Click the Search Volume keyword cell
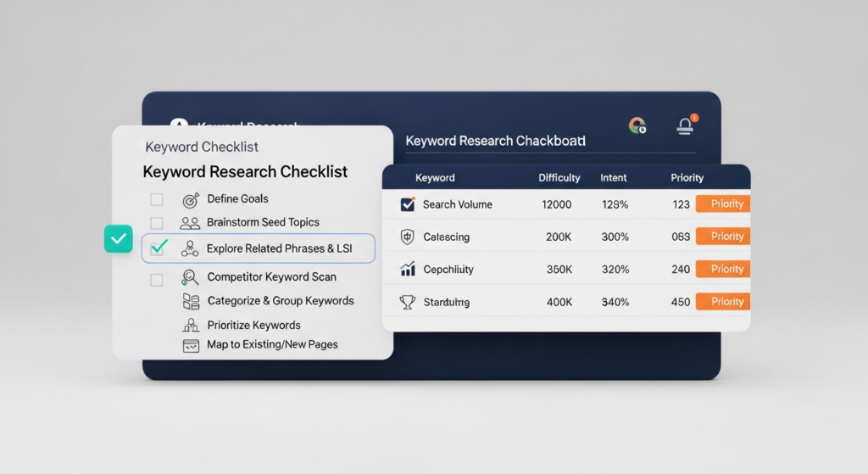The width and height of the screenshot is (868, 474). click(457, 204)
